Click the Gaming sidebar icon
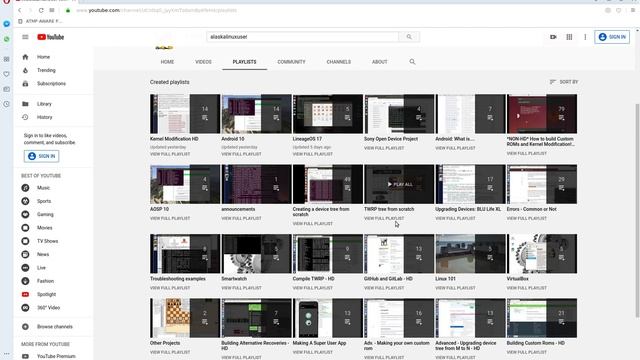The width and height of the screenshot is (640, 360). (25, 214)
